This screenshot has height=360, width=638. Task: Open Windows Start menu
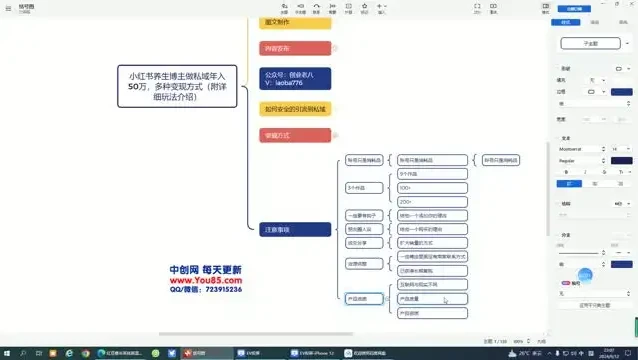click(x=7, y=353)
